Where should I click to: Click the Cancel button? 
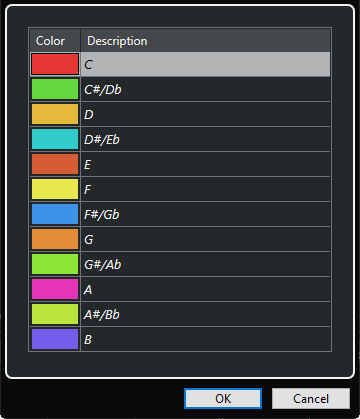(311, 398)
